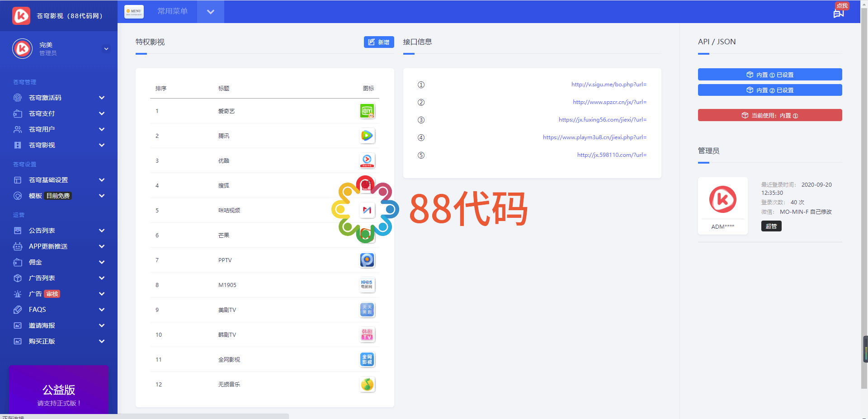Click the iQIYI app icon in row 1

367,111
